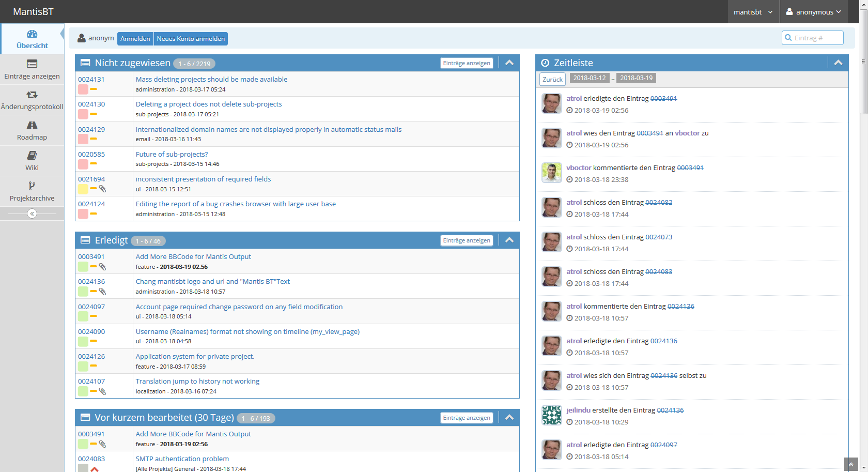
Task: Click the red status swatch for issue 0024131
Action: [x=83, y=89]
